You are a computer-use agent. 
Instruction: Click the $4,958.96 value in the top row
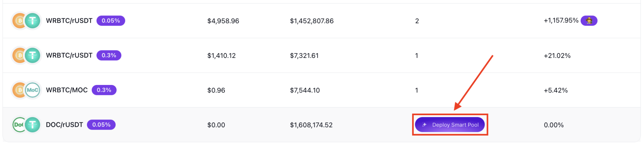point(223,21)
